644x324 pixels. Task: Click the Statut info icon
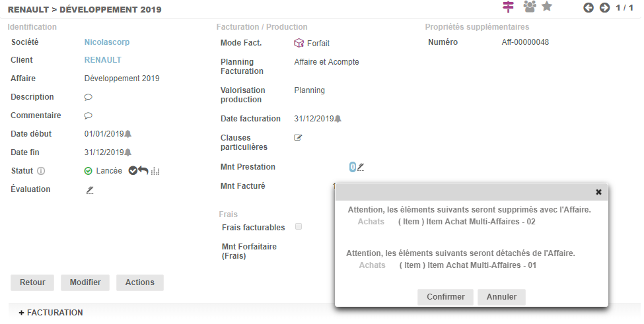[41, 171]
